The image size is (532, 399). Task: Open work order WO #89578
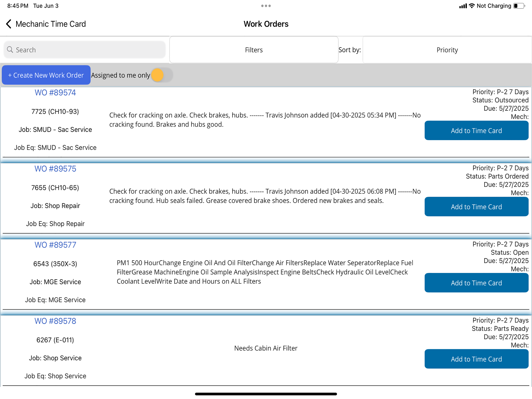coord(55,321)
